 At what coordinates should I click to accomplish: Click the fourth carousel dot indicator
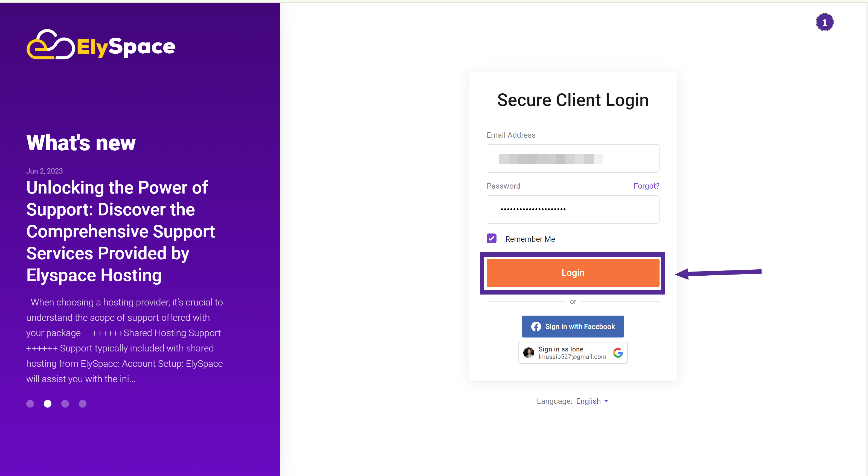pyautogui.click(x=82, y=403)
